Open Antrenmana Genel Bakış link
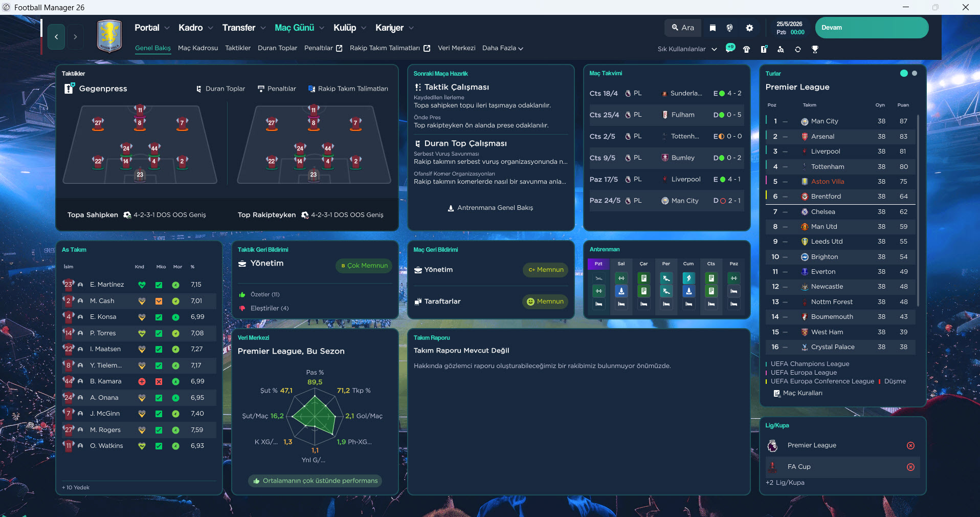The width and height of the screenshot is (980, 517). click(x=490, y=208)
